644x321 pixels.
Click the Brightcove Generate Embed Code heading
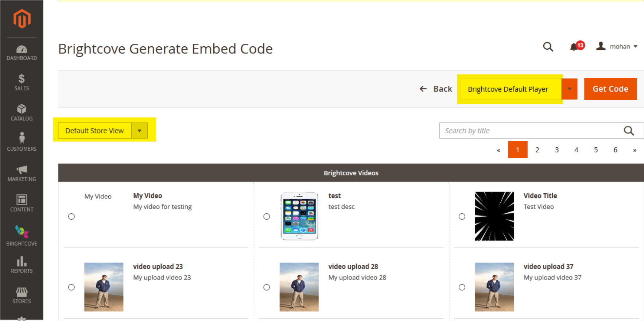point(166,49)
